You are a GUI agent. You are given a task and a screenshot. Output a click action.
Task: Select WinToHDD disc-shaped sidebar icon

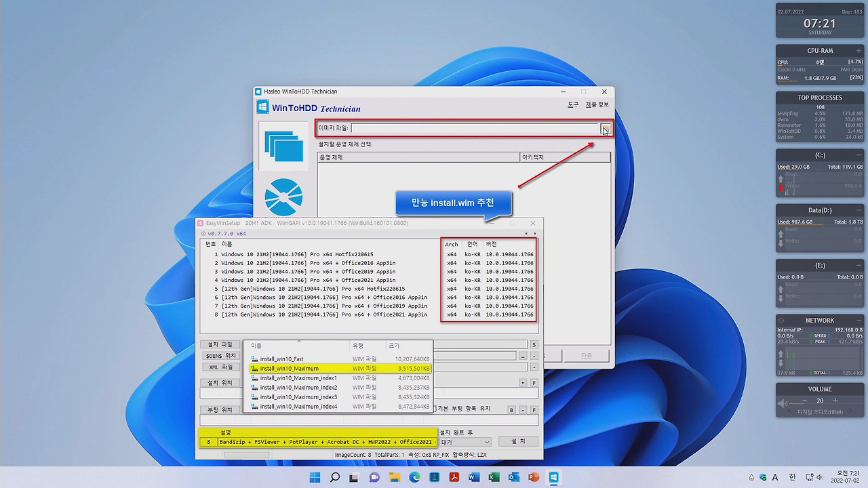pyautogui.click(x=283, y=197)
